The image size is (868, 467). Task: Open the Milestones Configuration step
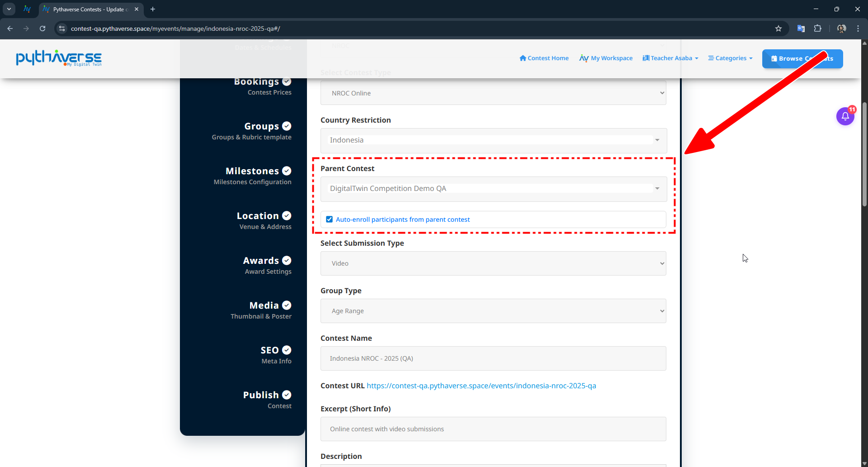252,176
